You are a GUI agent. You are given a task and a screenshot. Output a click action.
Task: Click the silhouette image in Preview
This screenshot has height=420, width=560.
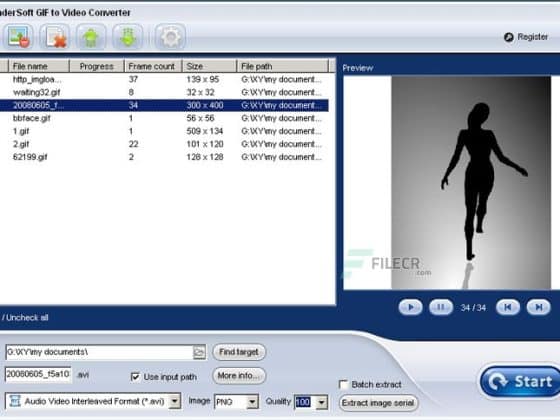pos(471,182)
